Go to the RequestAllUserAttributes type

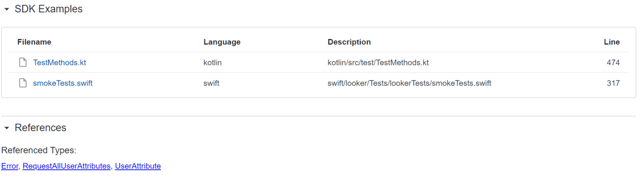point(67,166)
